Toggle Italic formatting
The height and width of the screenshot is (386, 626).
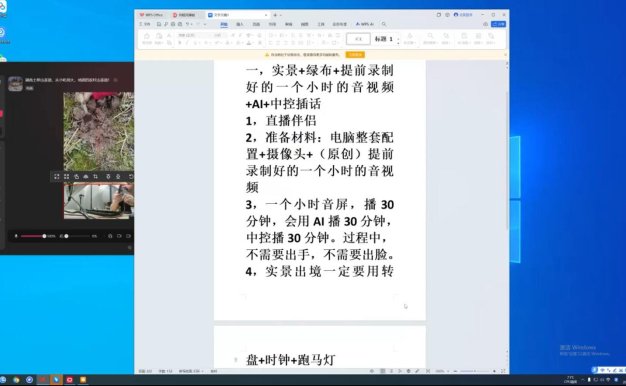click(x=187, y=42)
